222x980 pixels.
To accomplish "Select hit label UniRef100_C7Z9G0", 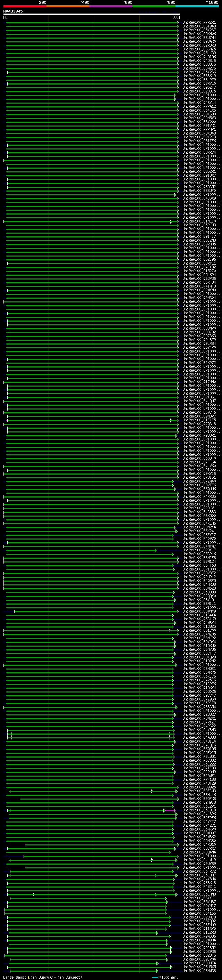I will point(199,699).
